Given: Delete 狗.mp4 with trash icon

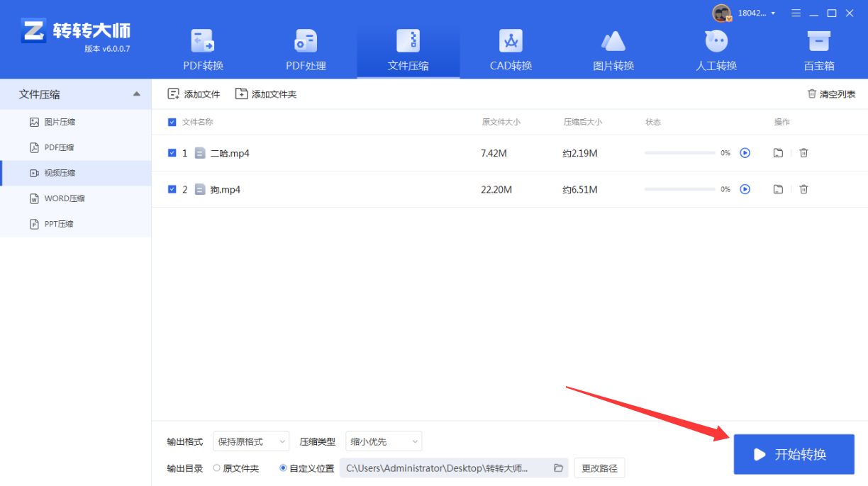Looking at the screenshot, I should (x=803, y=189).
